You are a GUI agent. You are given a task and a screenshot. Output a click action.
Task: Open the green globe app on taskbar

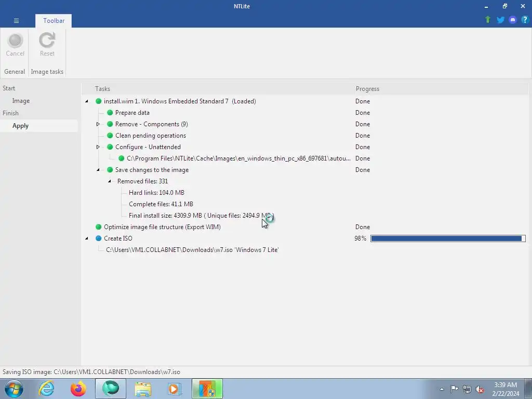[x=111, y=389]
